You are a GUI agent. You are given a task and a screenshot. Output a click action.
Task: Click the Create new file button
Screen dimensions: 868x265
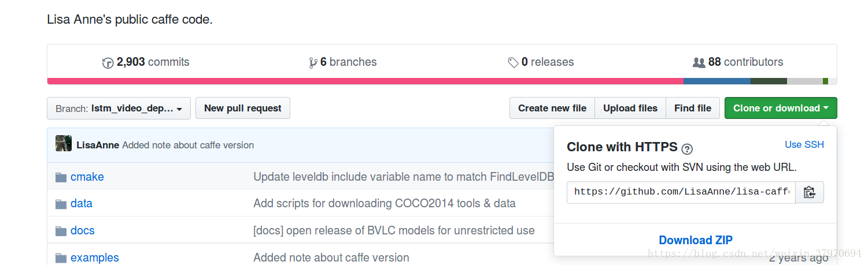(x=552, y=108)
